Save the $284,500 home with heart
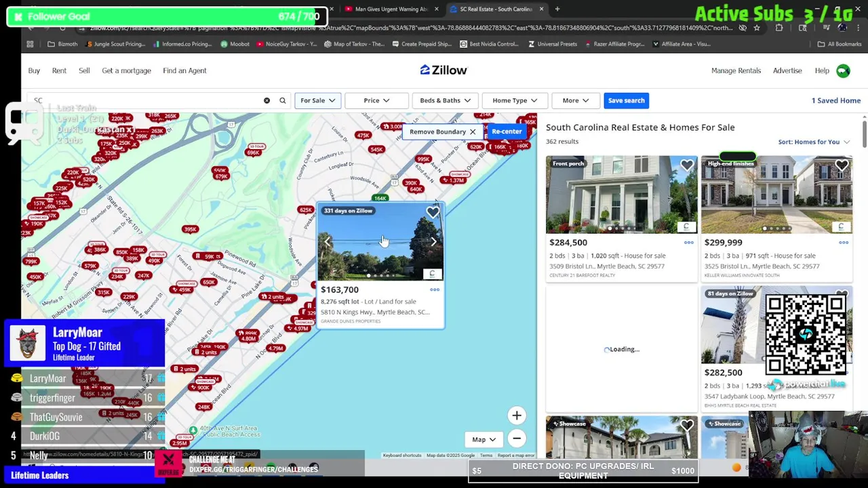This screenshot has height=488, width=868. point(687,165)
